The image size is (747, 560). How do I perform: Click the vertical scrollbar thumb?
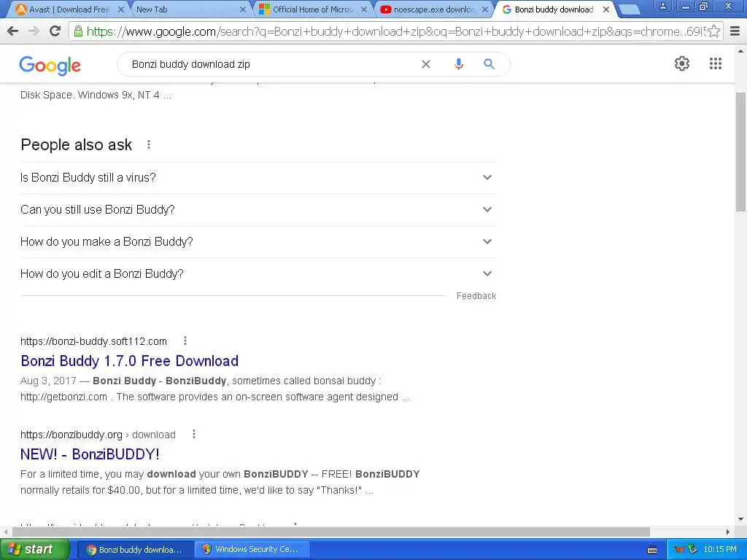coord(741,152)
